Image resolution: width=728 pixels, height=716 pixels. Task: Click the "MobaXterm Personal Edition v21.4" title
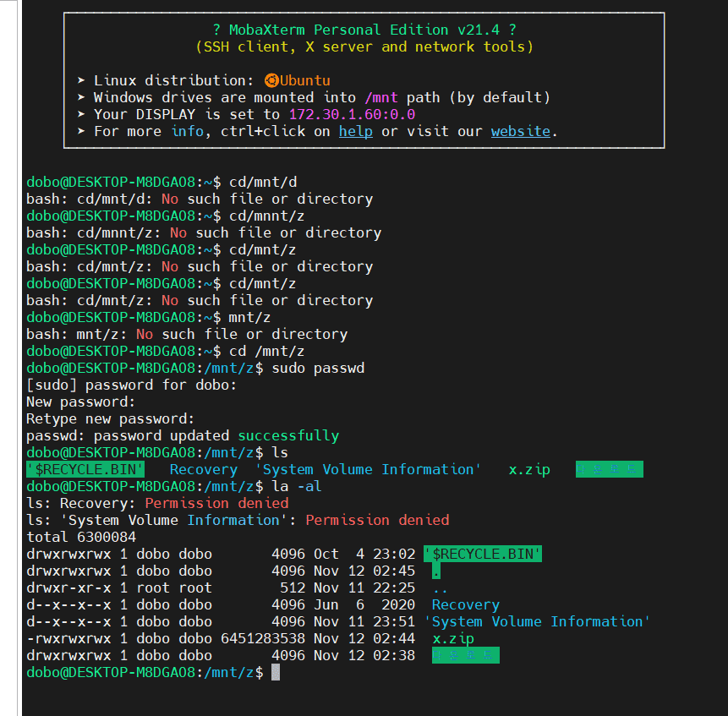[x=364, y=30]
